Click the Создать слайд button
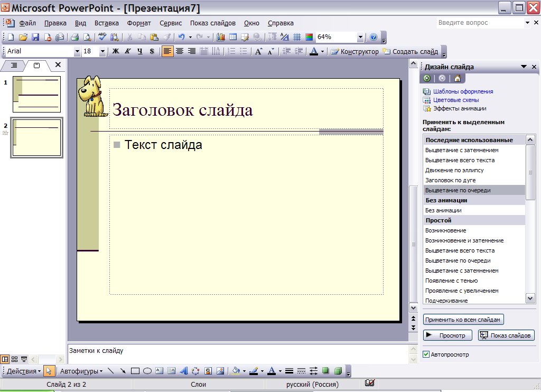541x392 pixels. click(x=411, y=51)
